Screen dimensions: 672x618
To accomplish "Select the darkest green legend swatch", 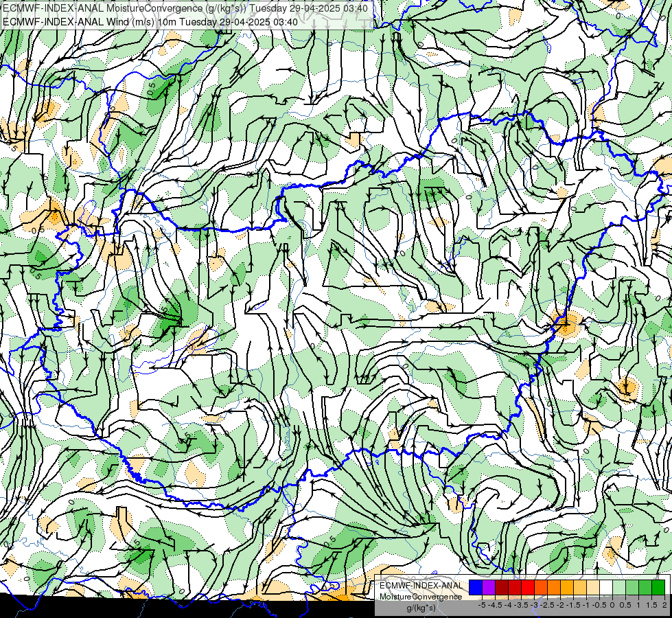I will pos(658,587).
